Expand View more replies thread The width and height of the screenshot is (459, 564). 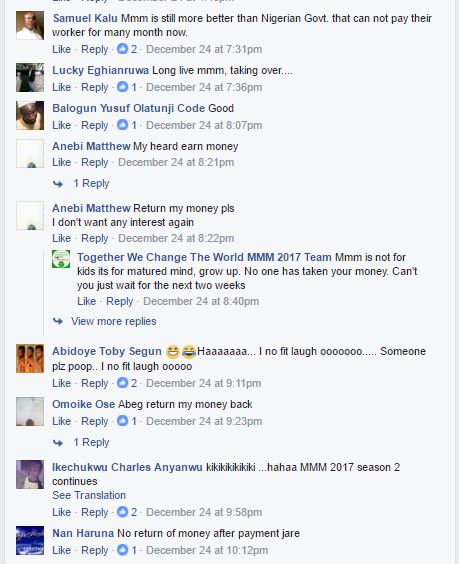click(x=114, y=321)
